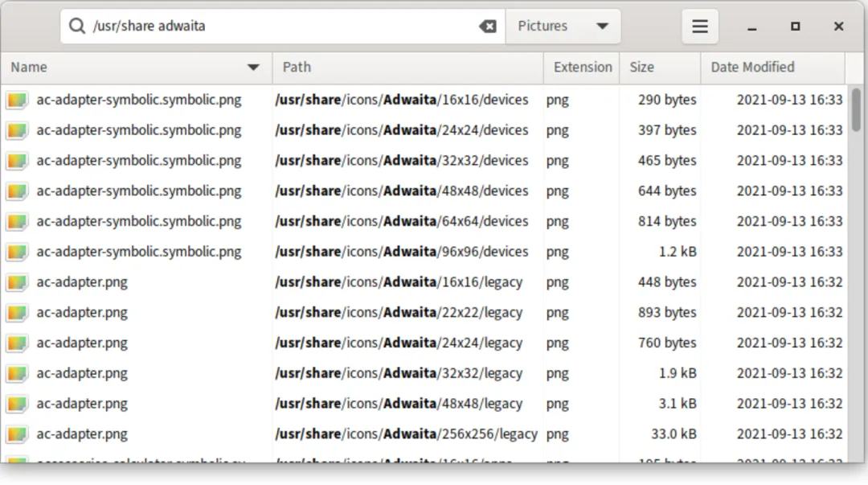
Task: Click image icon of 397 bytes ac-adapter-symbolic file
Action: [x=17, y=130]
